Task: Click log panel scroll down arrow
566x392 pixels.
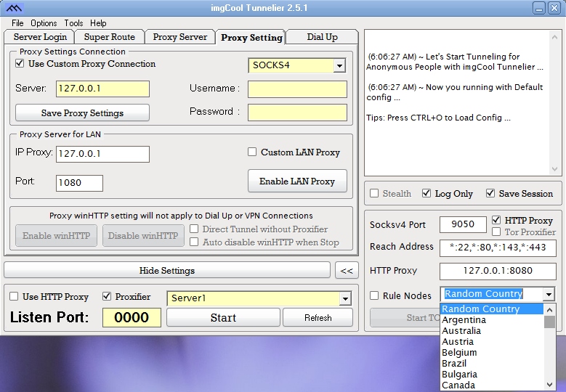Action: click(x=554, y=168)
